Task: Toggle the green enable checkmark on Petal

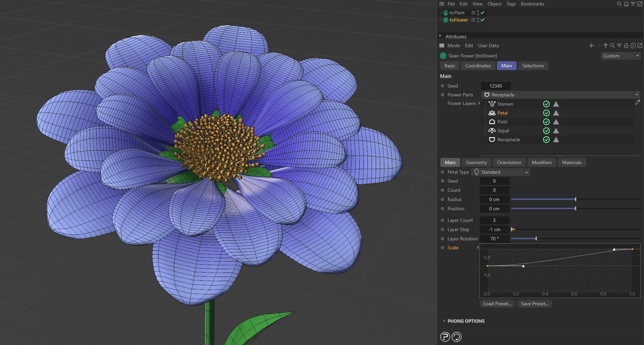Action: coord(546,113)
